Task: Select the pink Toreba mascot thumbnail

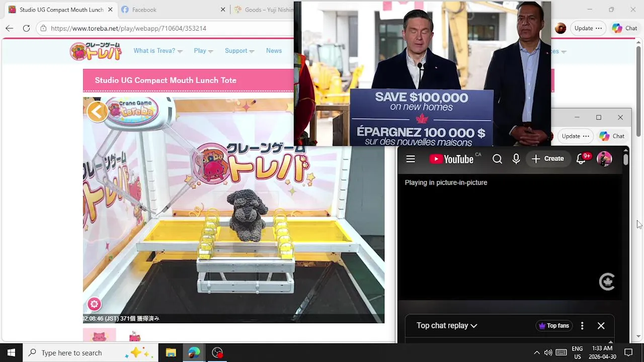Action: (100, 335)
